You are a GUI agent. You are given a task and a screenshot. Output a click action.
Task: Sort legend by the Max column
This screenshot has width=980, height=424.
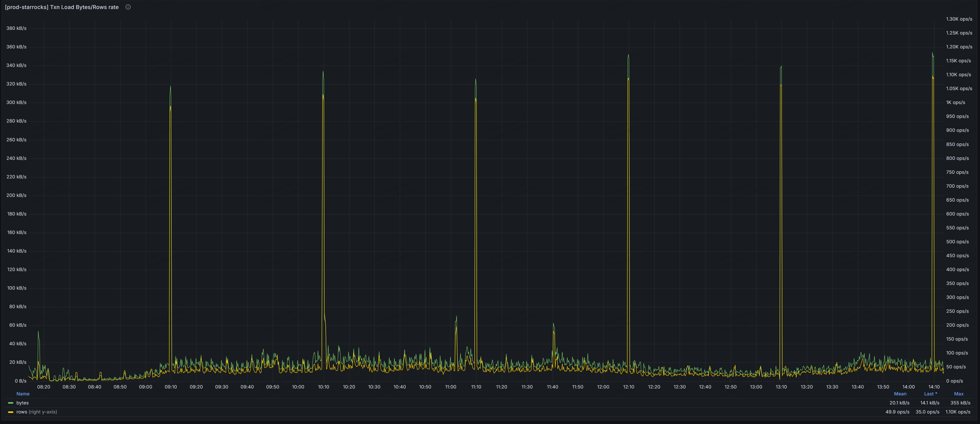pos(958,394)
